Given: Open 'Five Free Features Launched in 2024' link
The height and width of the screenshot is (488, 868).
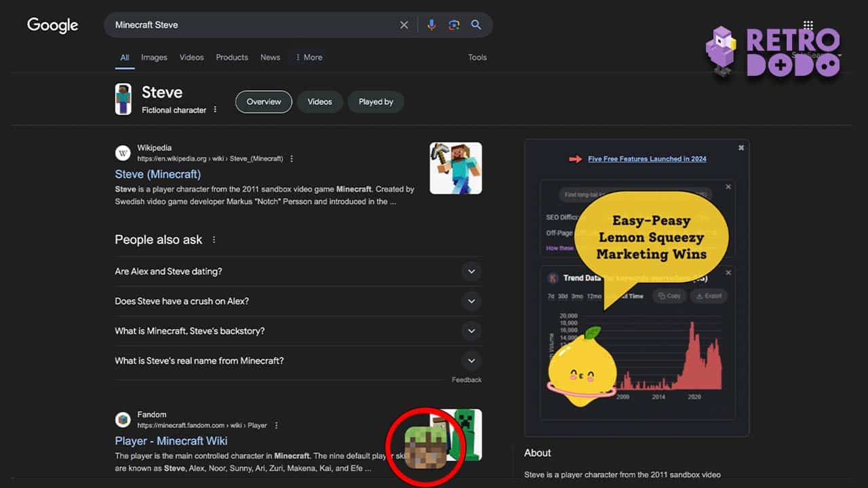Looking at the screenshot, I should point(647,159).
